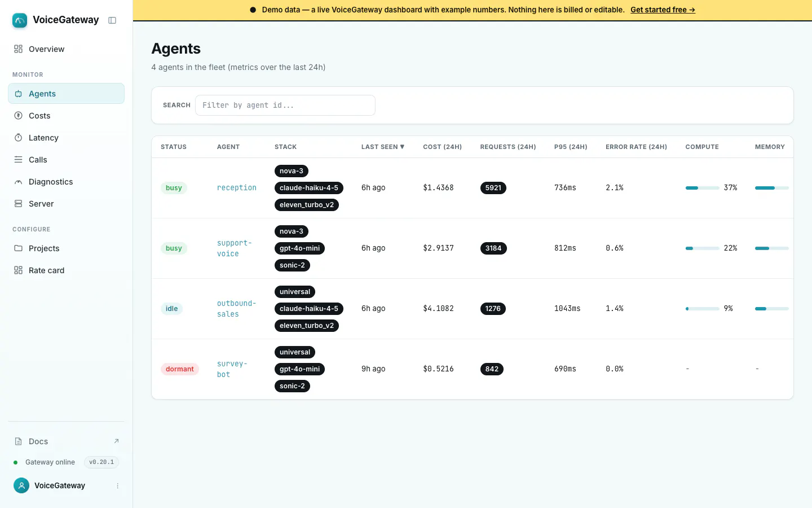This screenshot has width=812, height=508.
Task: Sort by the P95 (24h) column header
Action: 571,147
